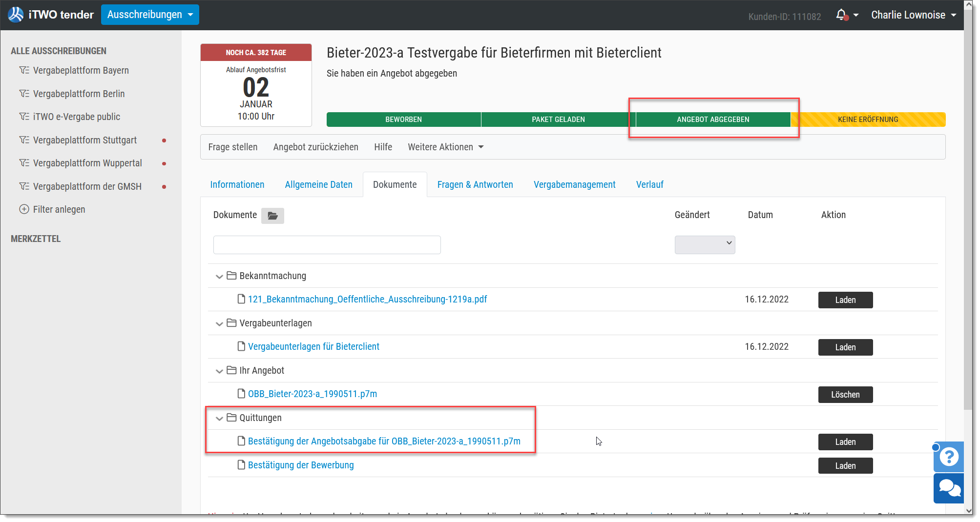Screen dimensions: 980x522
Task: Open Vergabeunterlagen für Bieterclient link
Action: (313, 346)
